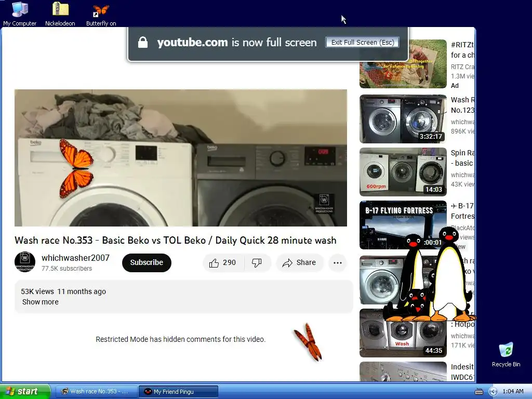The height and width of the screenshot is (399, 532).
Task: Click the keyboard icon in the system tray
Action: pyautogui.click(x=478, y=392)
